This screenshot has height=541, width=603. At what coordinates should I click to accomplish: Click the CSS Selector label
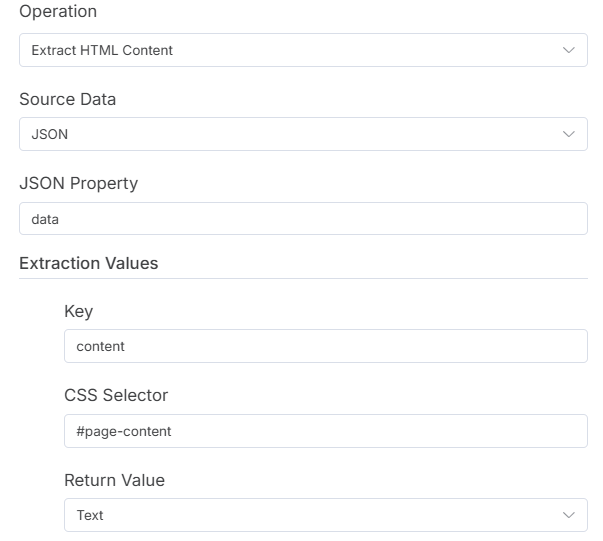pyautogui.click(x=116, y=395)
